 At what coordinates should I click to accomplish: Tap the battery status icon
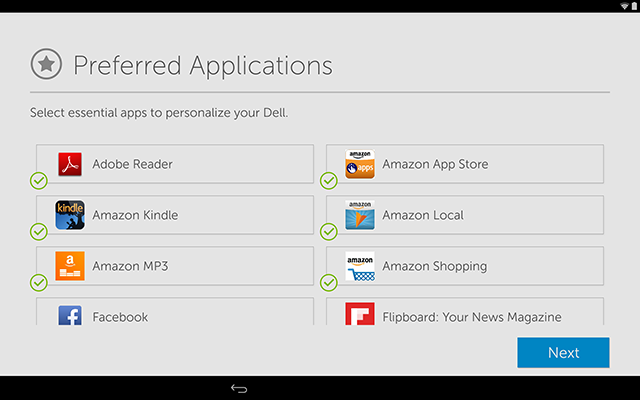tap(634, 6)
